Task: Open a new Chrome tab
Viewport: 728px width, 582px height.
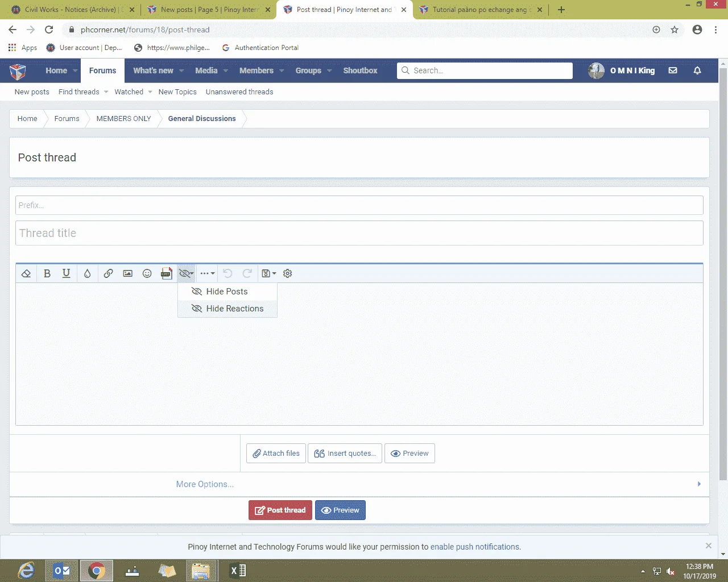Action: tap(561, 10)
